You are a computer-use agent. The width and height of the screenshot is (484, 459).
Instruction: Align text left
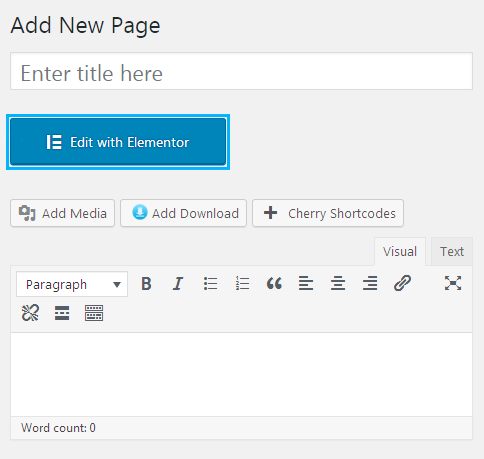click(306, 284)
